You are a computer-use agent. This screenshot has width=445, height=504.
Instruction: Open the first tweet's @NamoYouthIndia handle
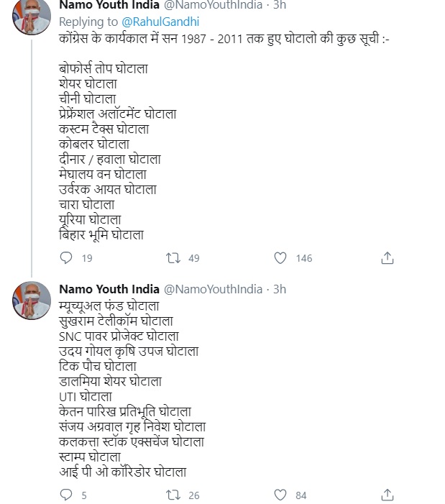pyautogui.click(x=214, y=4)
